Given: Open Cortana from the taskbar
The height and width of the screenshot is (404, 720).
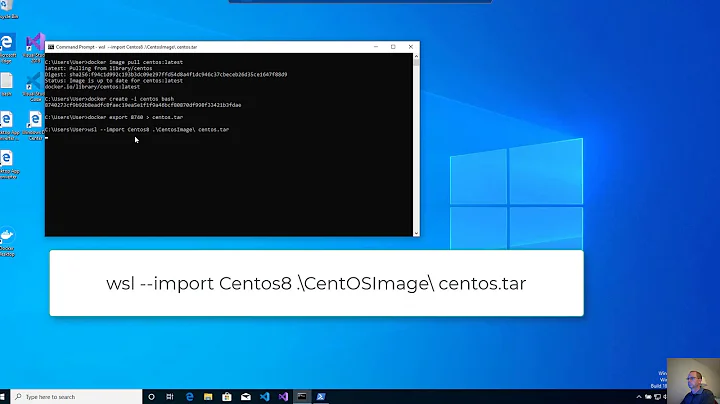Looking at the screenshot, I should pos(152,397).
